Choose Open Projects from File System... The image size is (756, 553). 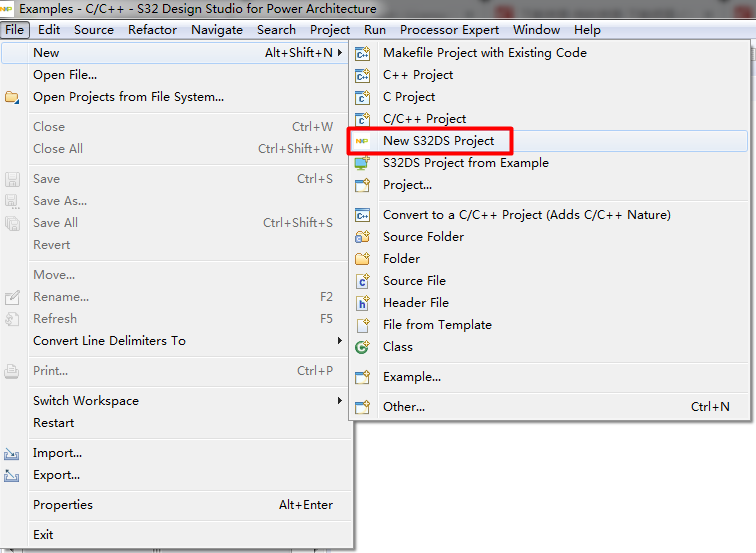[x=175, y=97]
